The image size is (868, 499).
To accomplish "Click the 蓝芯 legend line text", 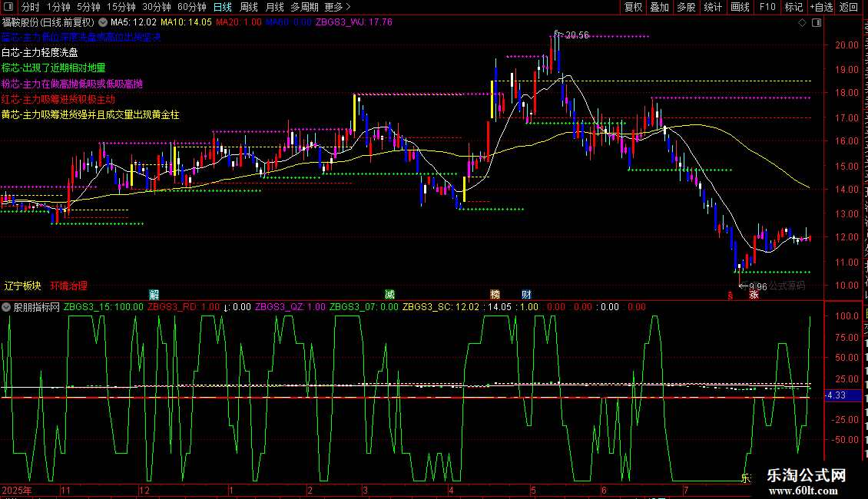I will (x=81, y=37).
